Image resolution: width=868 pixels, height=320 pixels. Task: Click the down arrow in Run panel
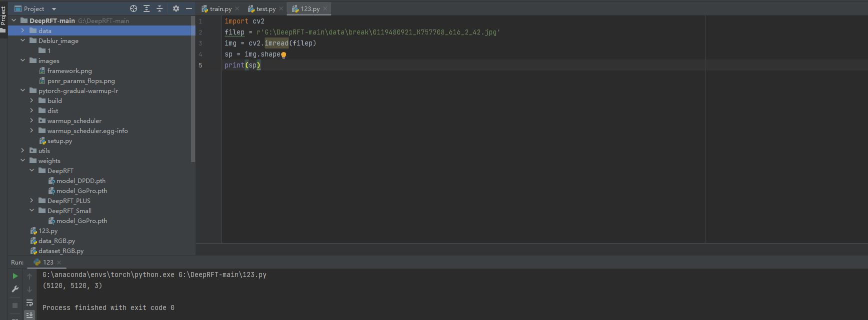click(30, 289)
